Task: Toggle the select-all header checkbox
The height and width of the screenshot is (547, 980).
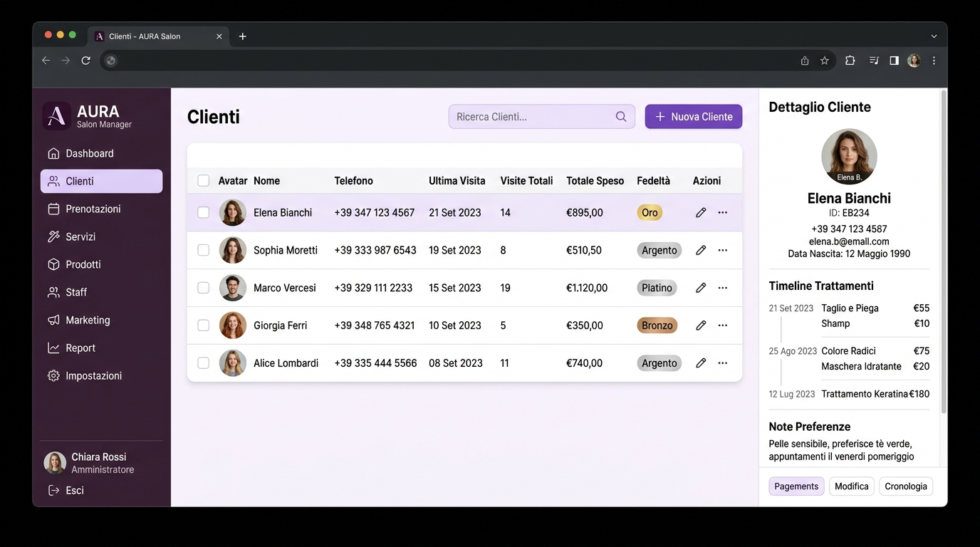Action: (203, 181)
